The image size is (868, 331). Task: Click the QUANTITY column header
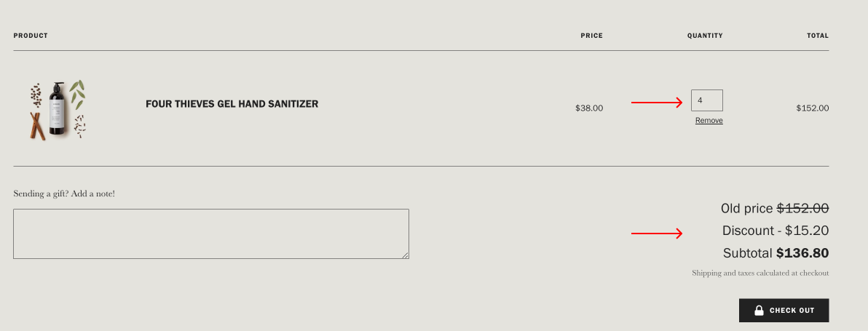coord(705,36)
